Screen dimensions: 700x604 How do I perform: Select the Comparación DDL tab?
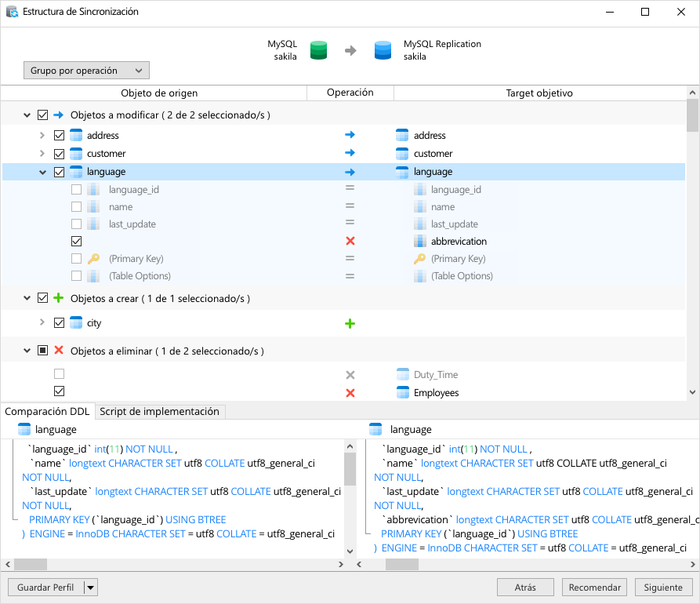click(47, 411)
